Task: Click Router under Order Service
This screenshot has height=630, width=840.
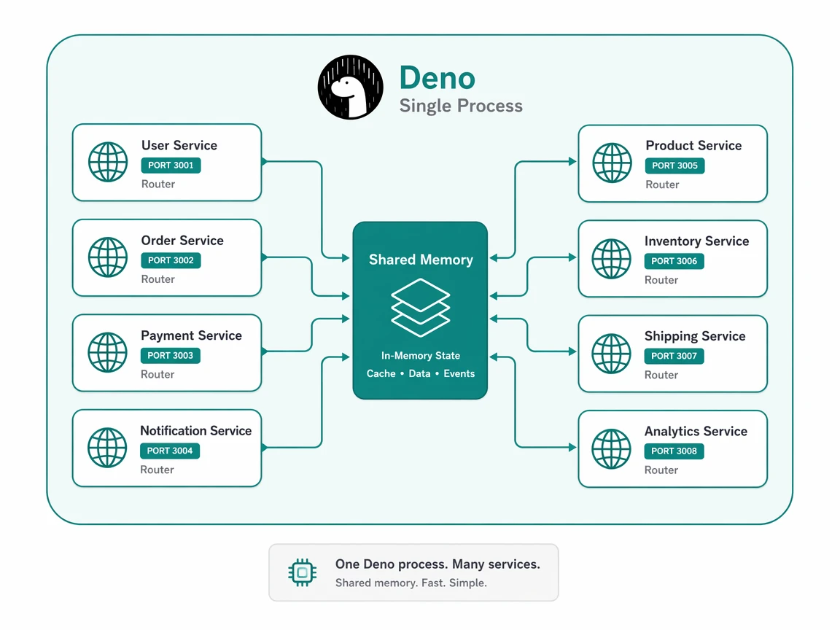Action: tap(158, 279)
